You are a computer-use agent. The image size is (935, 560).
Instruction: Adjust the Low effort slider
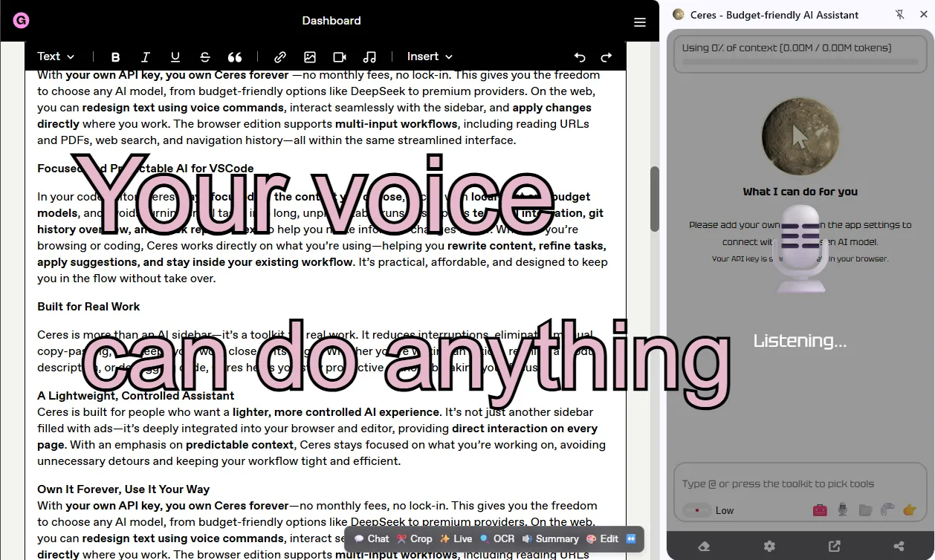click(696, 510)
